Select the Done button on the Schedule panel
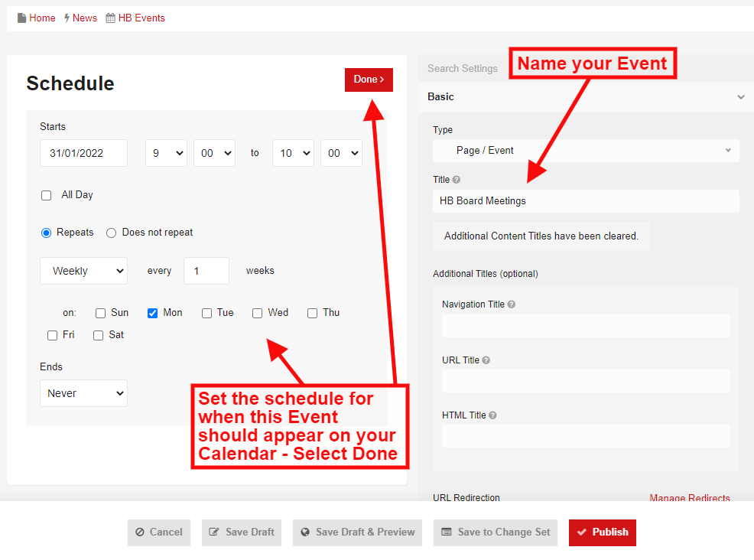 point(369,80)
